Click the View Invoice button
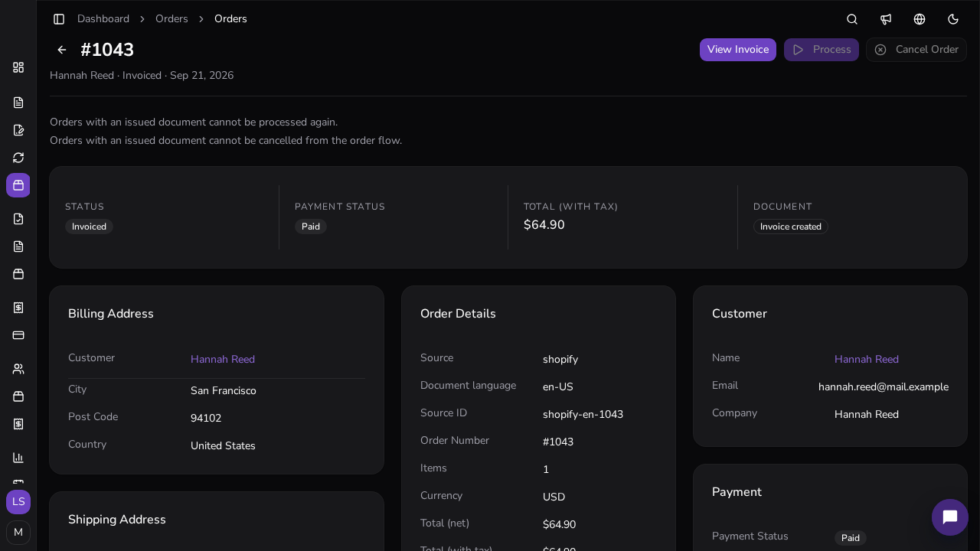Viewport: 980px width, 551px height. pyautogui.click(x=738, y=50)
